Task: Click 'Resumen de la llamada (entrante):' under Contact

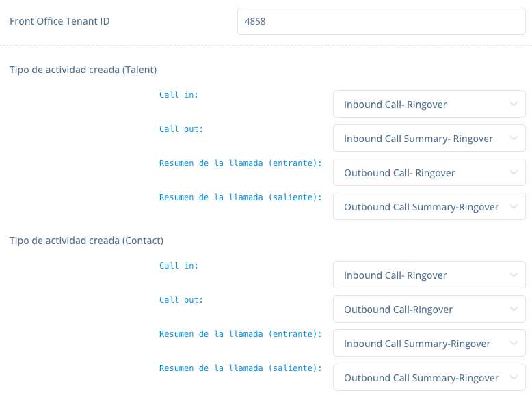Action: pyautogui.click(x=241, y=334)
